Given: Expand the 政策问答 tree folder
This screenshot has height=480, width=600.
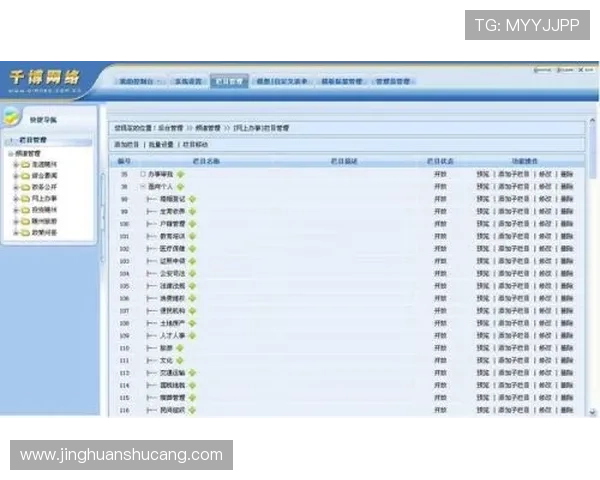Looking at the screenshot, I should tap(16, 233).
